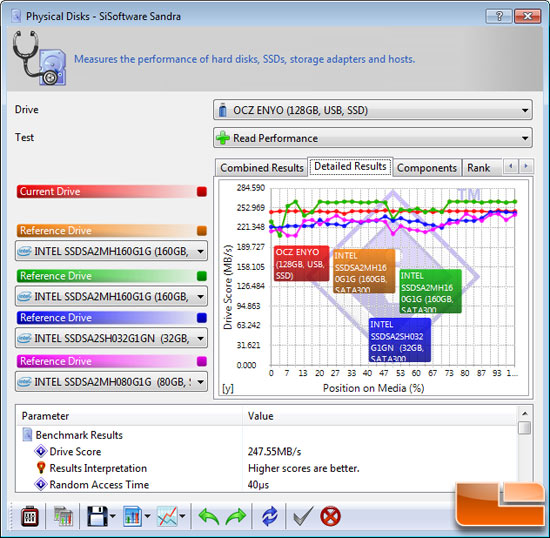550x538 pixels.
Task: Select the Detailed Results tab
Action: (350, 166)
